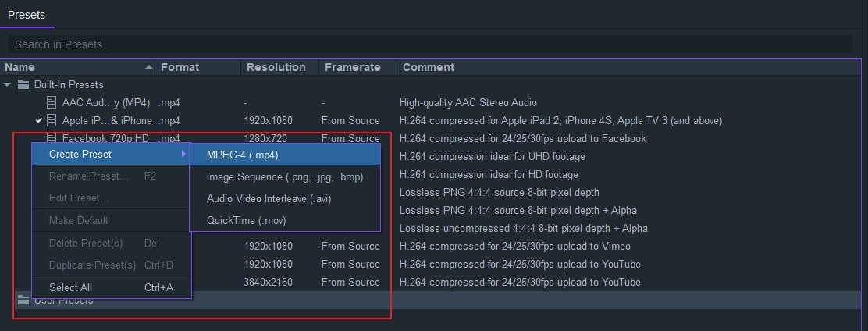The height and width of the screenshot is (331, 868).
Task: Expand the Create Preset submenu arrow
Action: pyautogui.click(x=183, y=155)
